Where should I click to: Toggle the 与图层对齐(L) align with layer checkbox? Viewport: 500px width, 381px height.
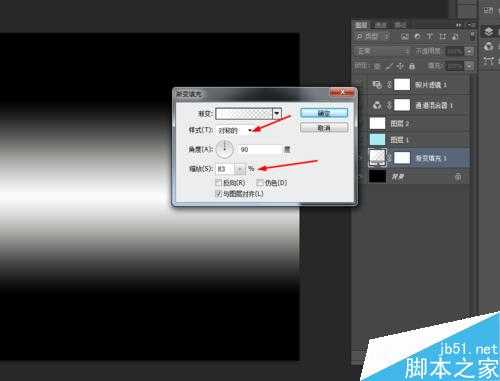tap(219, 193)
